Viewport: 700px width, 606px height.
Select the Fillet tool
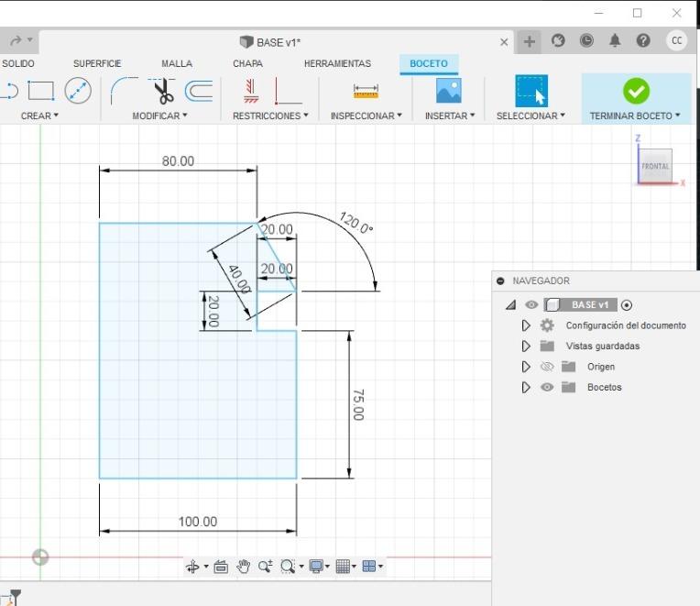124,91
